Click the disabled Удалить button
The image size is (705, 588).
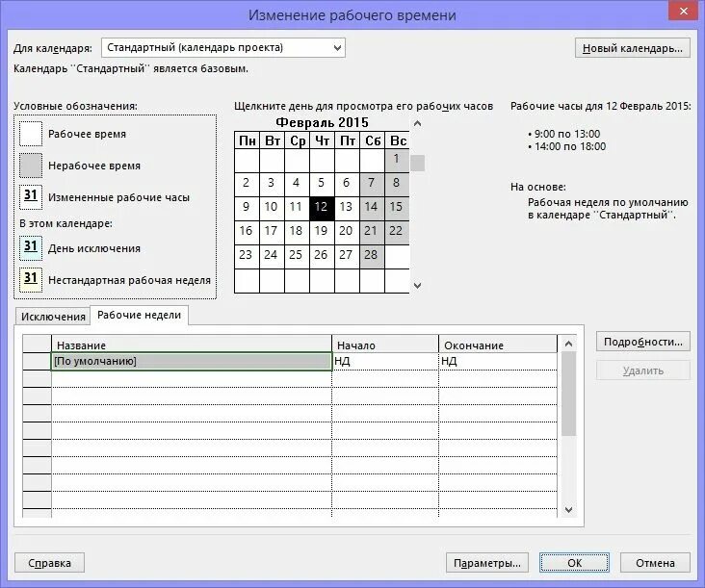tap(643, 371)
